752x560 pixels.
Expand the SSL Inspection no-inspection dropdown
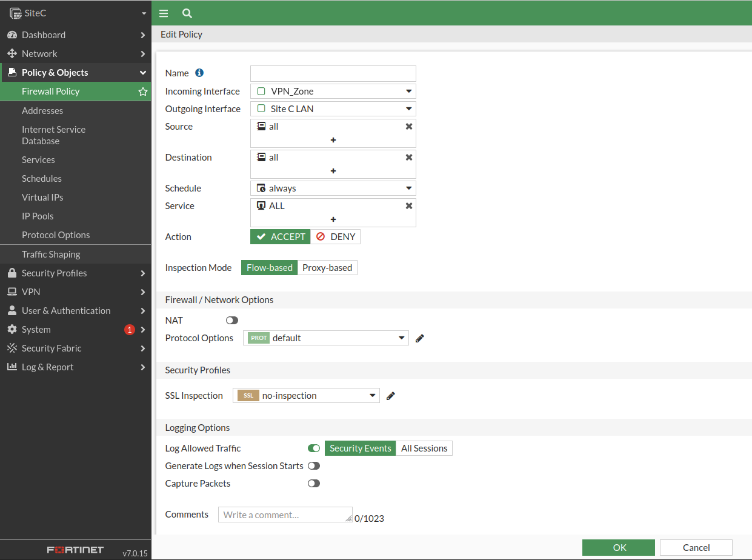(307, 396)
